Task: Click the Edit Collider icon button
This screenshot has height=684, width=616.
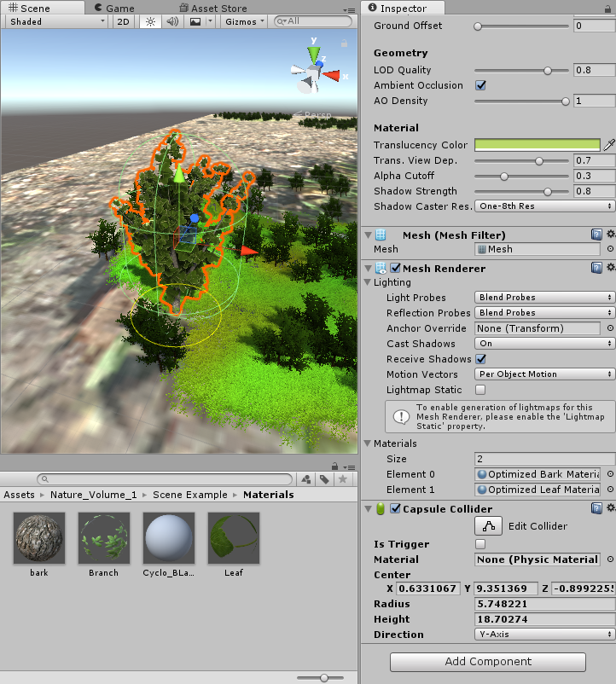Action: (489, 526)
